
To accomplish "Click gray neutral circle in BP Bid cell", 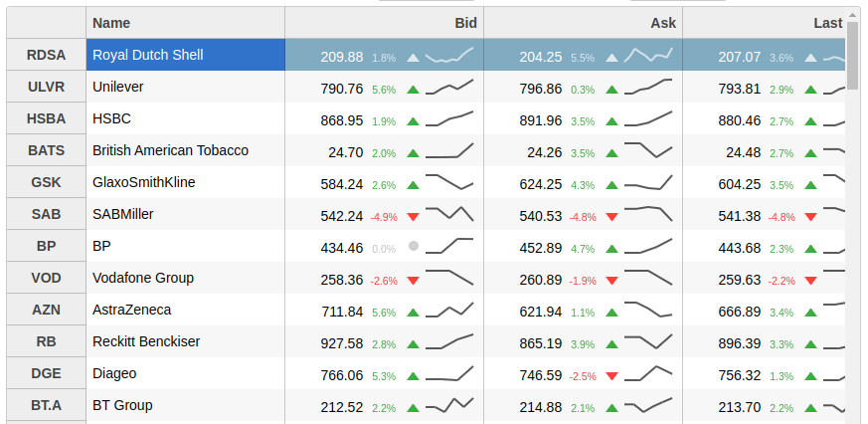I will 414,248.
